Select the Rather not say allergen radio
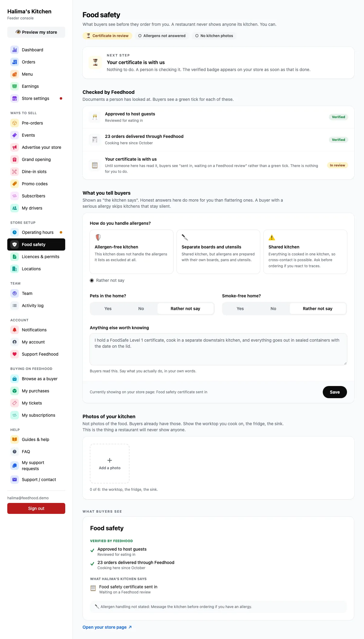 [92, 280]
